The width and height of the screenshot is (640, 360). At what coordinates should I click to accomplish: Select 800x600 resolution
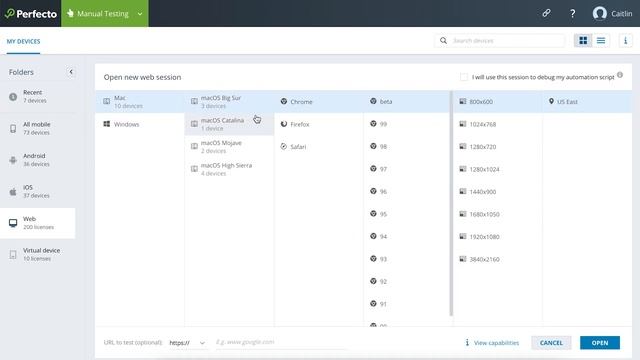click(498, 102)
